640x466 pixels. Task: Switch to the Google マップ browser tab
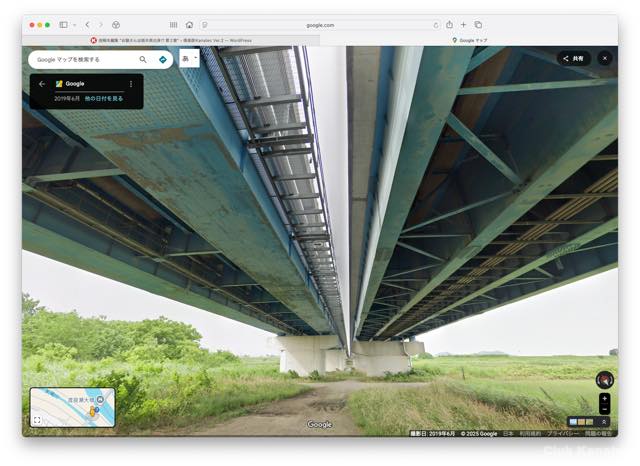click(x=468, y=40)
